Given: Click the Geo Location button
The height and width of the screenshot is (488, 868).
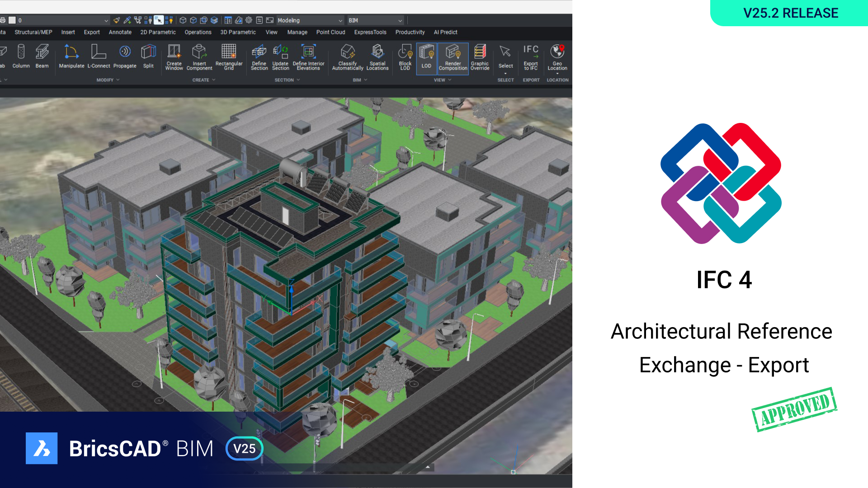Looking at the screenshot, I should coord(557,56).
